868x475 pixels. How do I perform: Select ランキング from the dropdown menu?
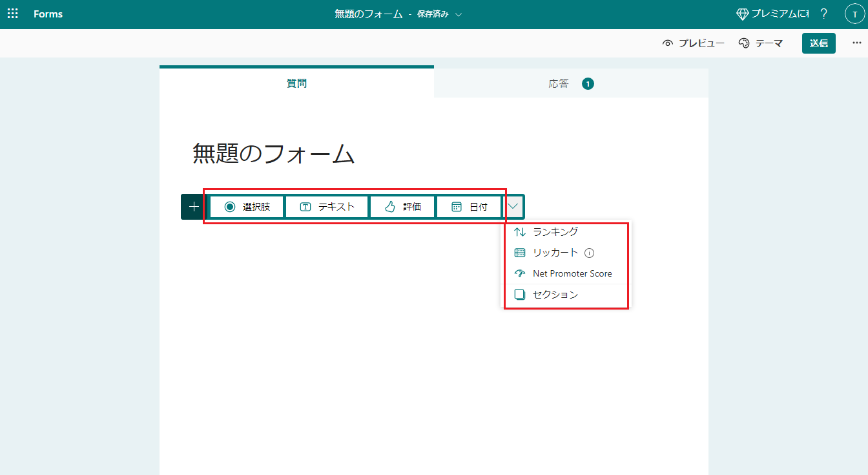coord(555,232)
